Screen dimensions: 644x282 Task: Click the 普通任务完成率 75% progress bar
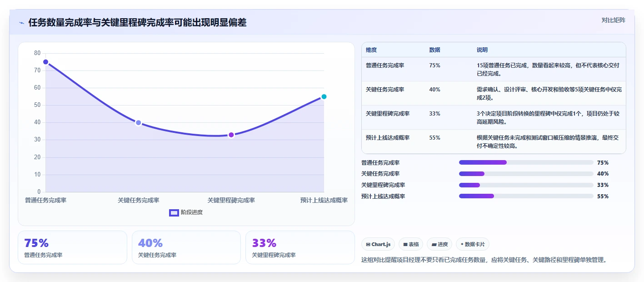pyautogui.click(x=526, y=162)
